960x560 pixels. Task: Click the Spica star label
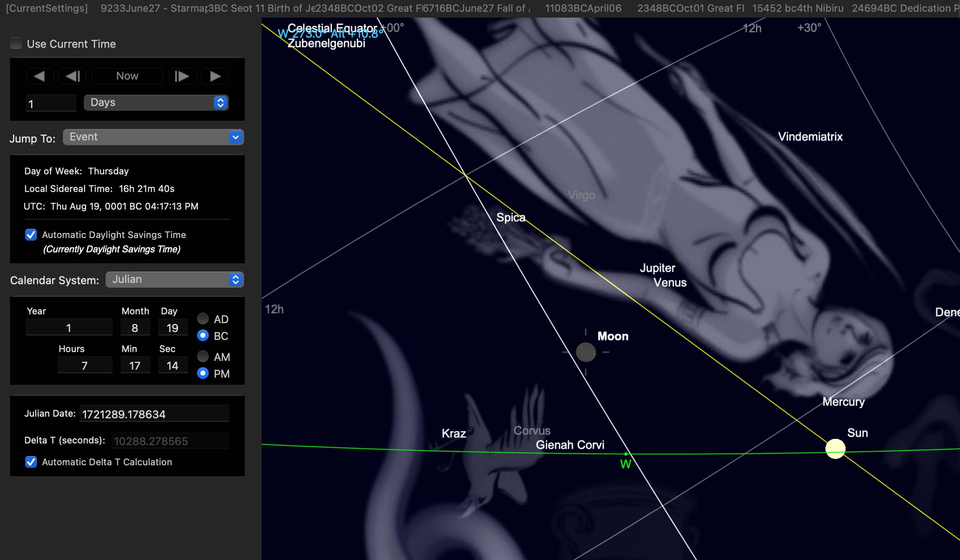coord(511,217)
